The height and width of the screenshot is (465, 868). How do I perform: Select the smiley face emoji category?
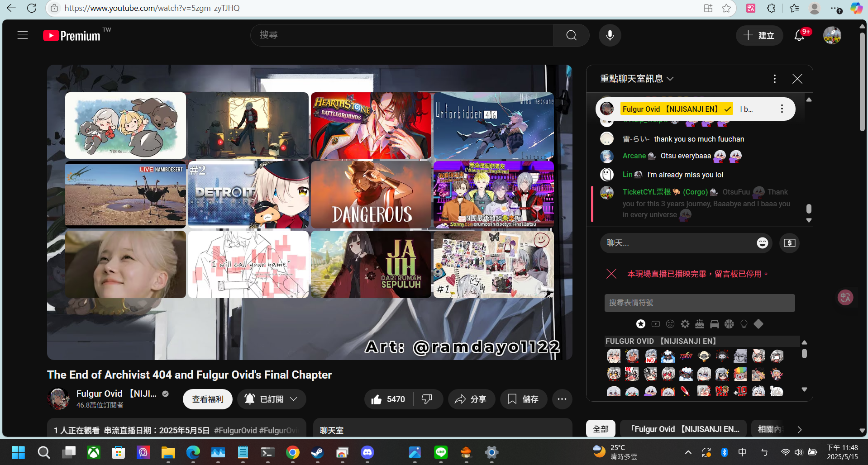click(670, 324)
